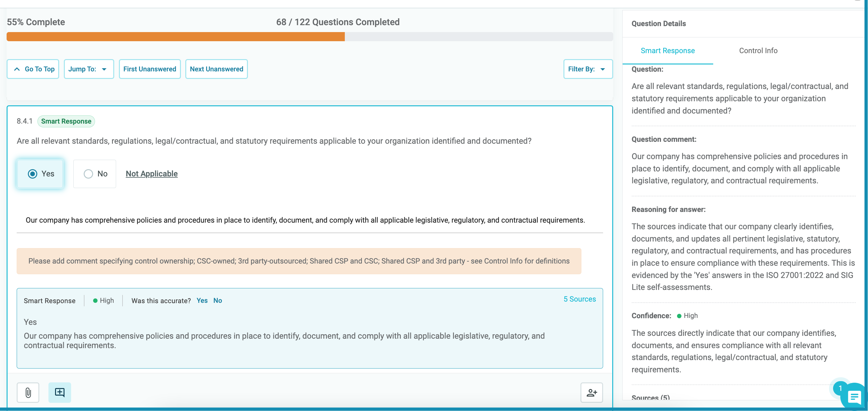Select the Smart Response tab
The image size is (868, 411).
pyautogui.click(x=668, y=51)
